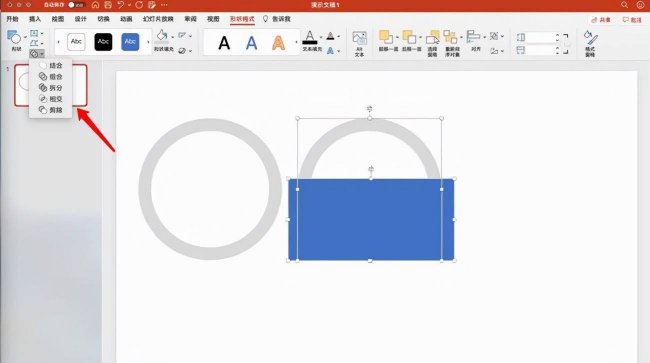Click the Text Fill underlined A icon
The height and width of the screenshot is (363, 650).
click(310, 37)
